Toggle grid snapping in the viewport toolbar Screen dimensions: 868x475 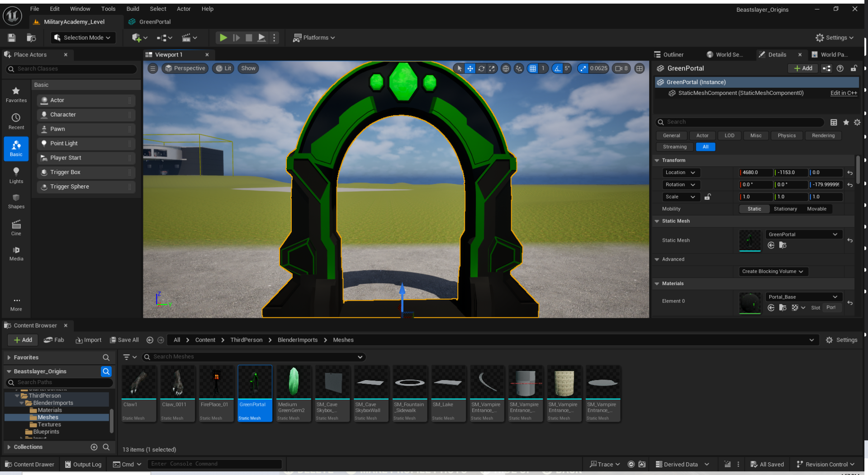coord(533,68)
